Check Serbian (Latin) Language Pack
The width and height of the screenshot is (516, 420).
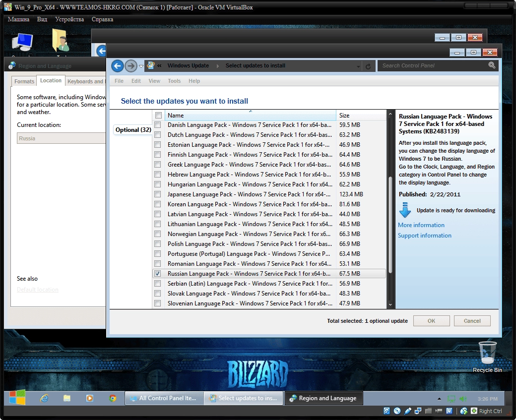coord(158,284)
